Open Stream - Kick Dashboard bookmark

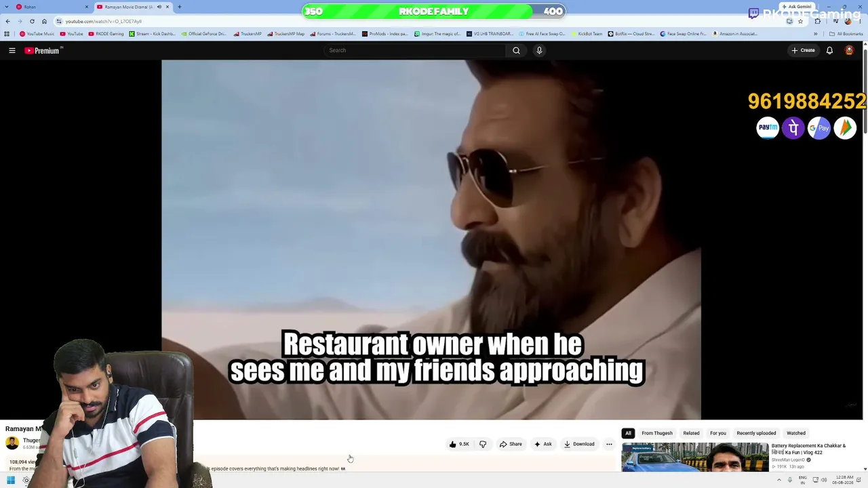coord(153,34)
